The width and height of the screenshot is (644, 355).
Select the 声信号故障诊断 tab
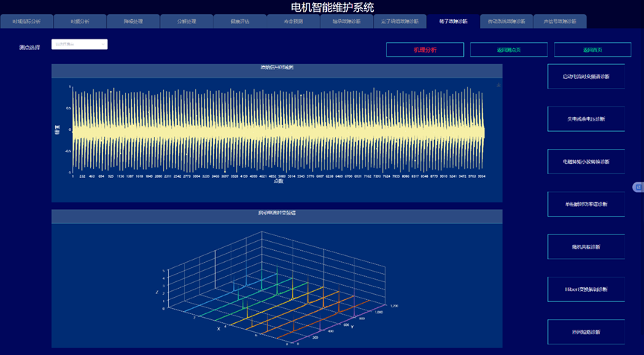[560, 22]
